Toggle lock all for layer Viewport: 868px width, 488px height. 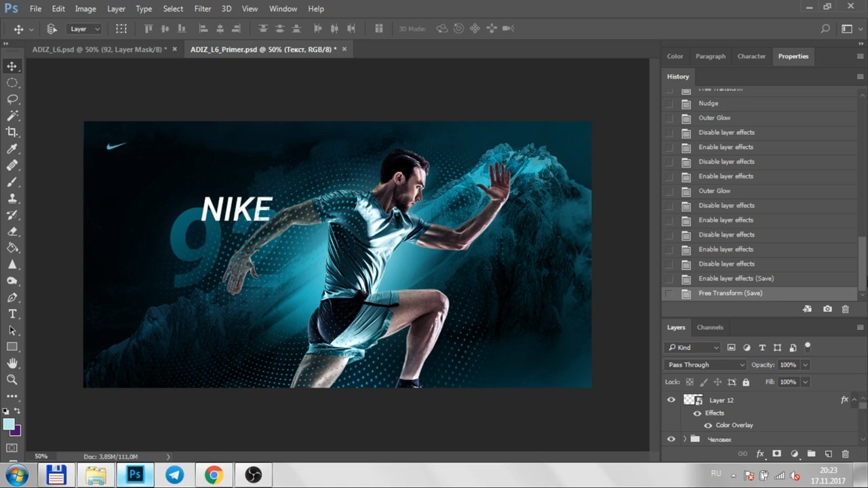coord(746,382)
